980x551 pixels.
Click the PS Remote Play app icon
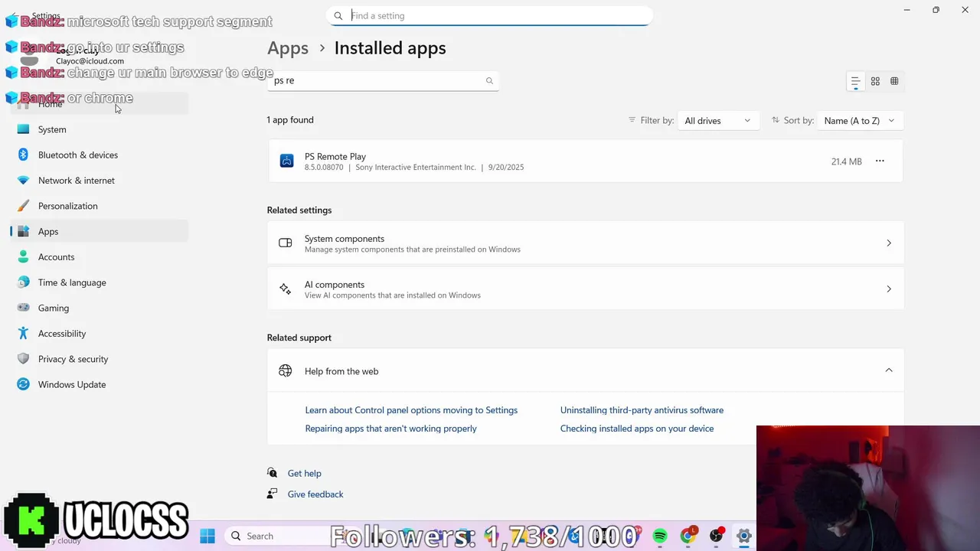(x=286, y=161)
